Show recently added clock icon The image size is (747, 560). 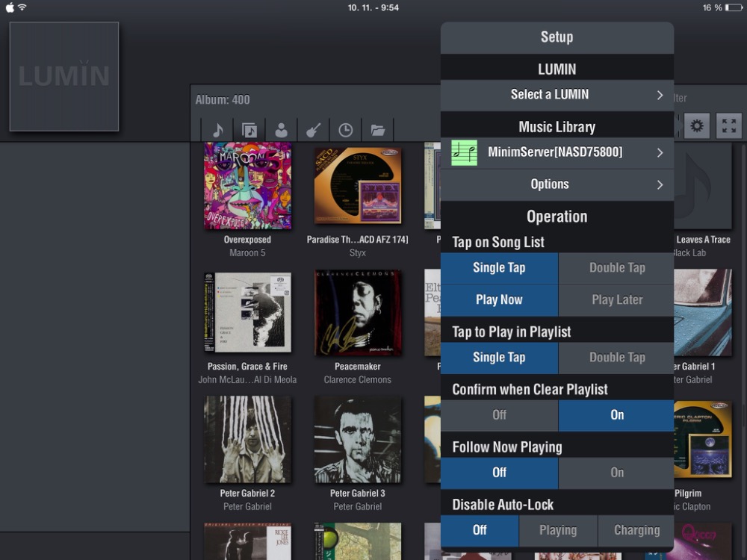click(x=345, y=130)
